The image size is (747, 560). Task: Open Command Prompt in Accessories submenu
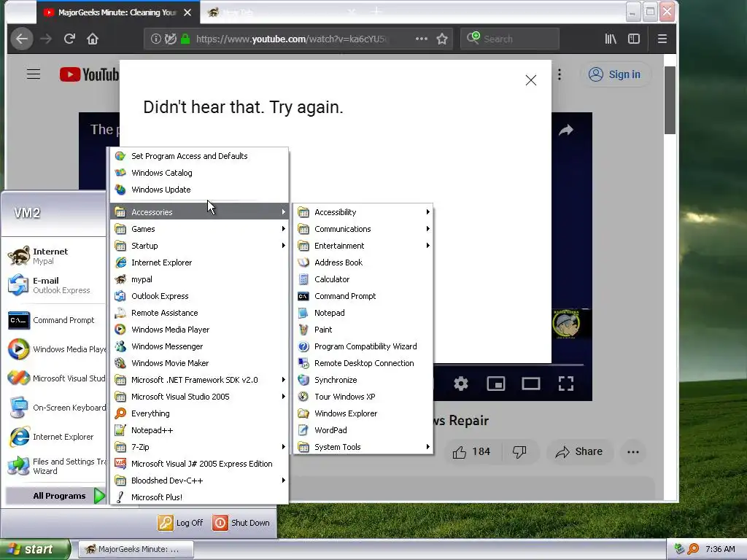363,296
